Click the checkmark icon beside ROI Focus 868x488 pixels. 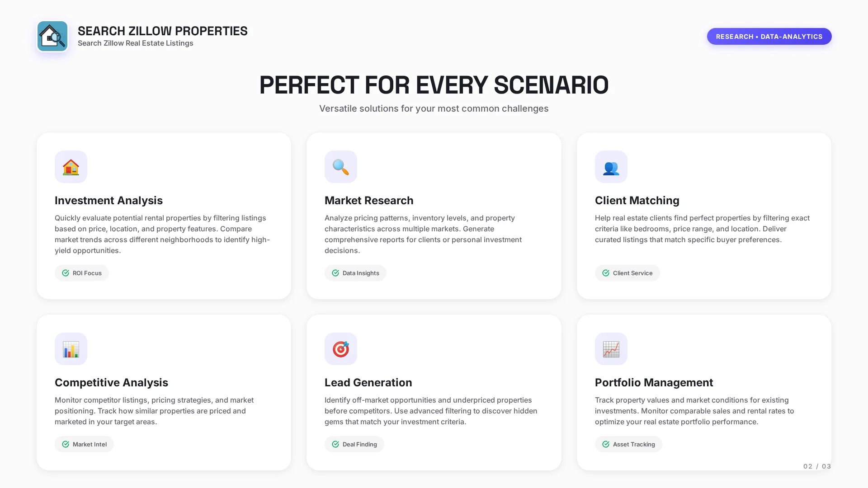(x=66, y=273)
